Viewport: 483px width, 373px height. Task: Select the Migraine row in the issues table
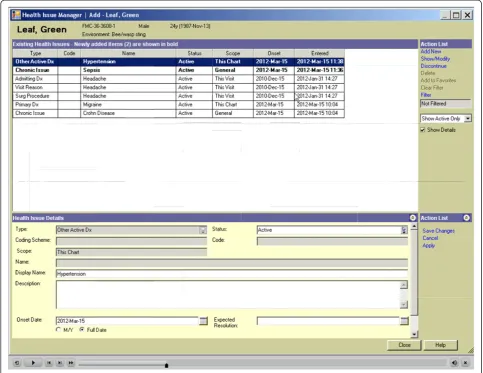point(178,105)
